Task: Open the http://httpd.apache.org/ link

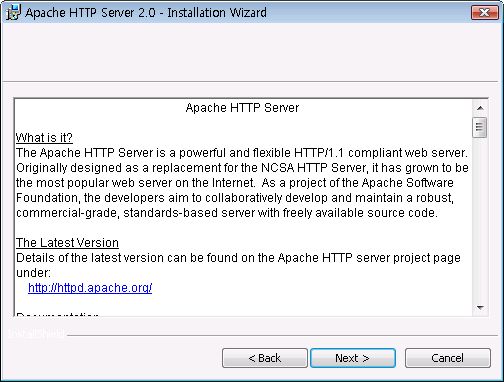Action: 90,288
